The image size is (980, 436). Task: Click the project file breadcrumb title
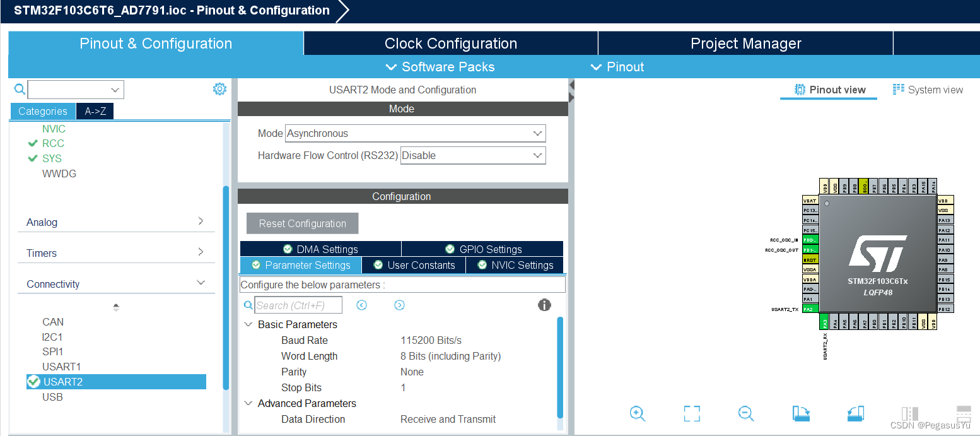172,11
